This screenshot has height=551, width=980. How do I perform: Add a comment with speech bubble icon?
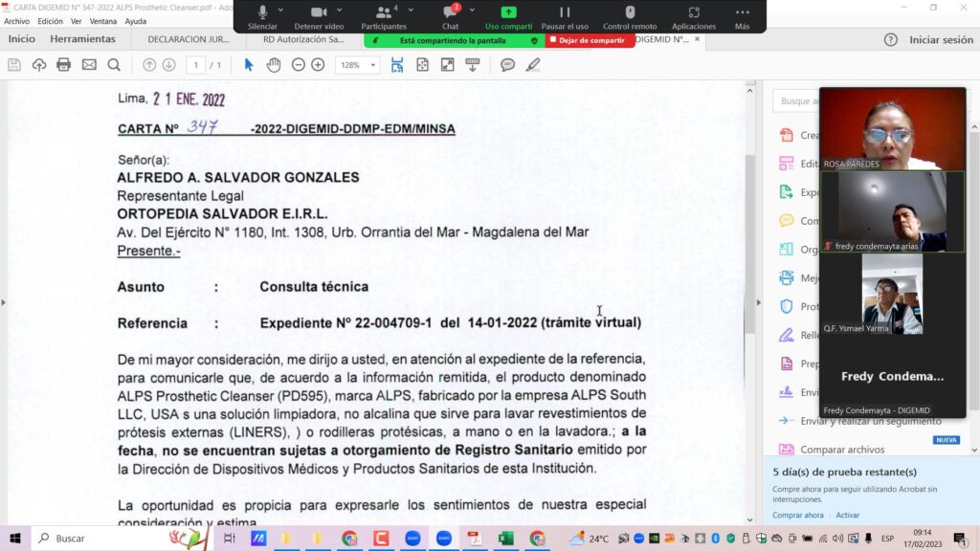[x=507, y=64]
